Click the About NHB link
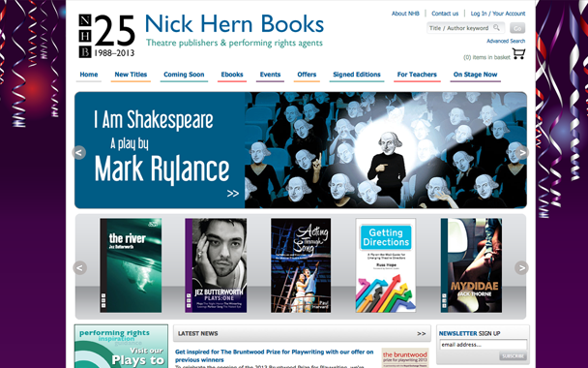Screen dimensions: 588x368 pyautogui.click(x=405, y=14)
